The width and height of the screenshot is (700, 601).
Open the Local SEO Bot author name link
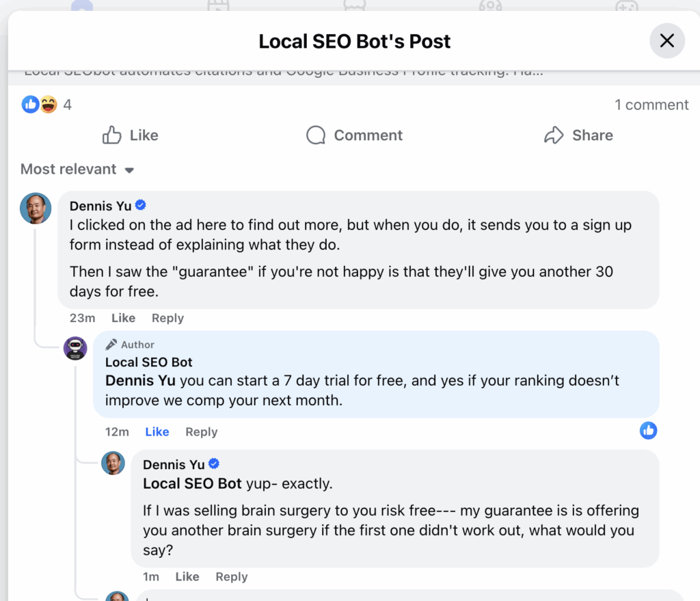149,362
